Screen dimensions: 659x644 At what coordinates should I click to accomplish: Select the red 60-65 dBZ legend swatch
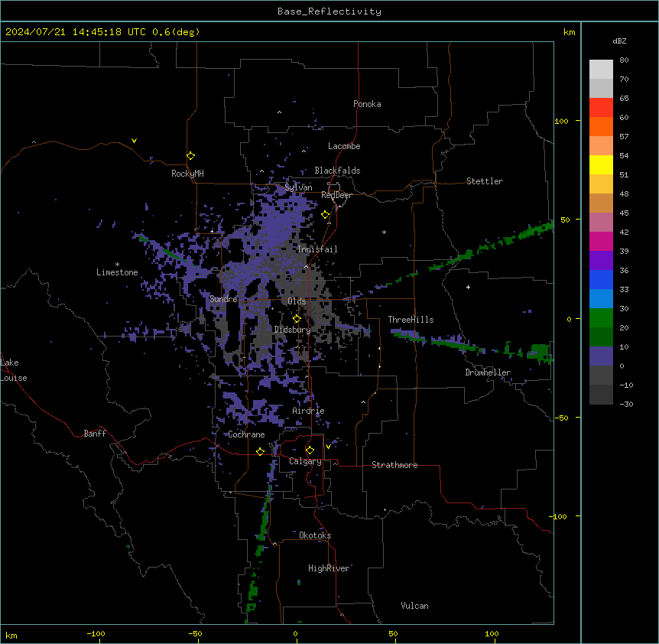point(601,107)
